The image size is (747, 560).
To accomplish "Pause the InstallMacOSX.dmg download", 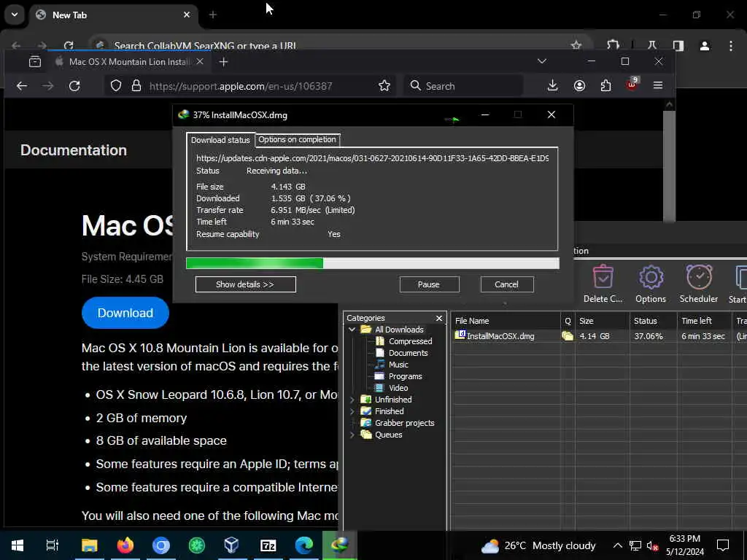I will tap(429, 284).
